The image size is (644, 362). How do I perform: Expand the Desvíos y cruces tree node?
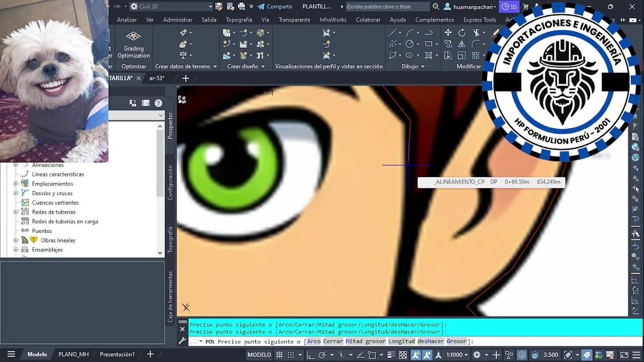coord(16,193)
